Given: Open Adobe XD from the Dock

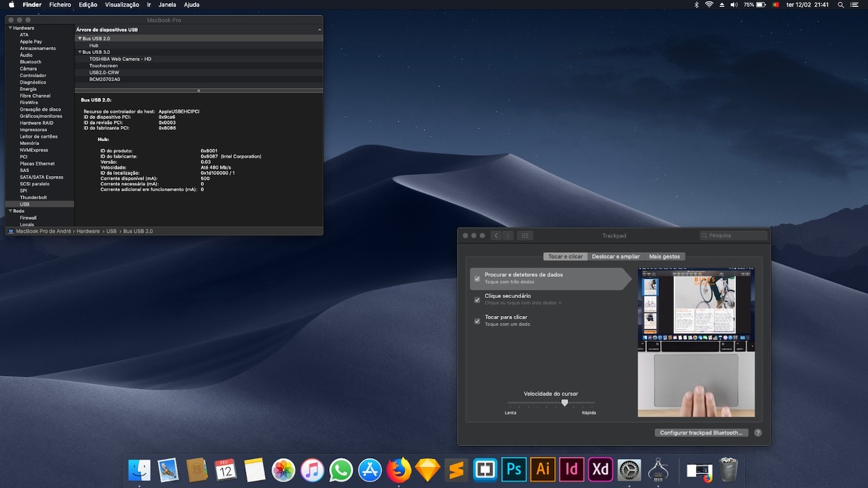Looking at the screenshot, I should point(600,470).
